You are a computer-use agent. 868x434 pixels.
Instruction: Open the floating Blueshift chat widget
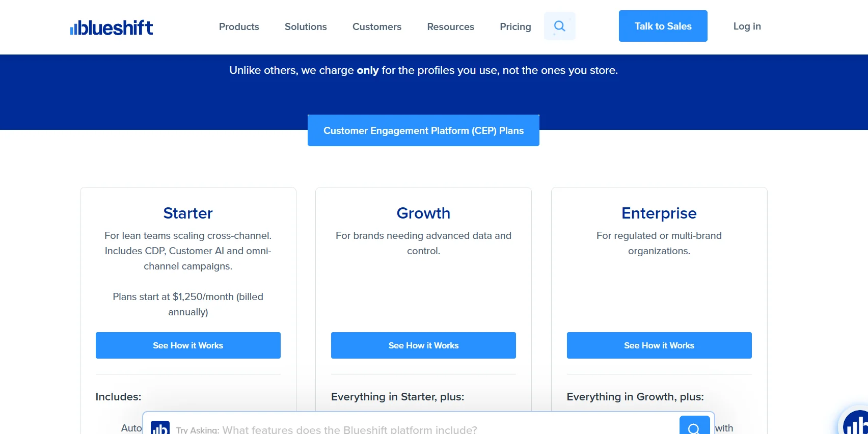pos(856,423)
